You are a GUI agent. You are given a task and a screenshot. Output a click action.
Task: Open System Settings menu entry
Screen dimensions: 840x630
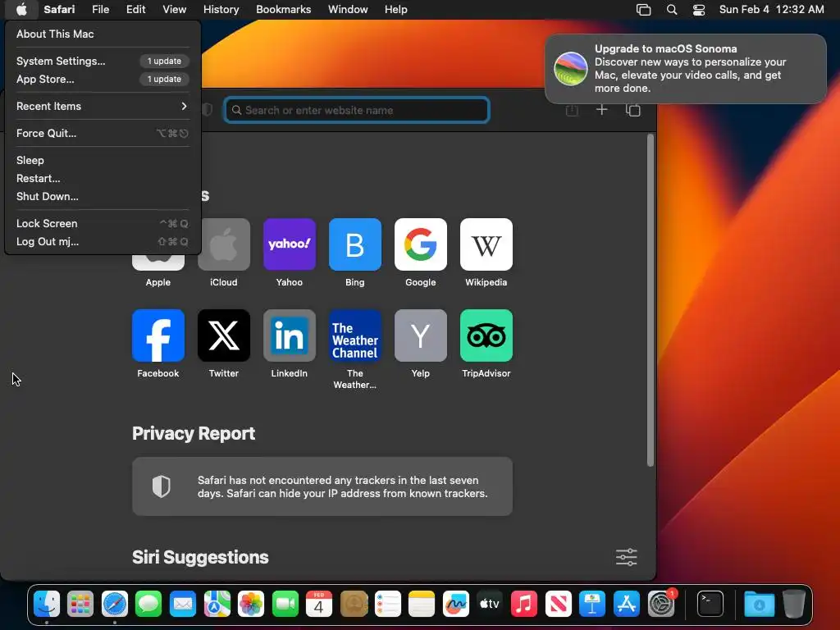point(103,61)
